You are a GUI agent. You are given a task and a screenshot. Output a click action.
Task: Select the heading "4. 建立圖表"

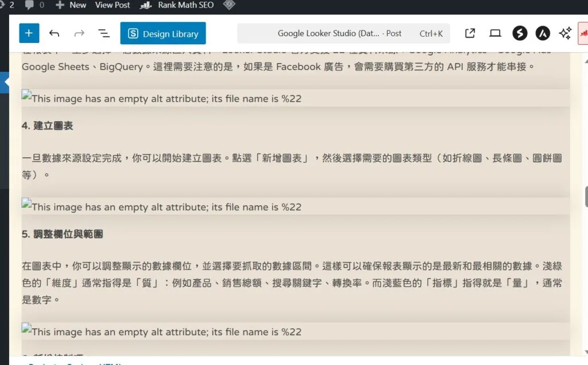(47, 126)
